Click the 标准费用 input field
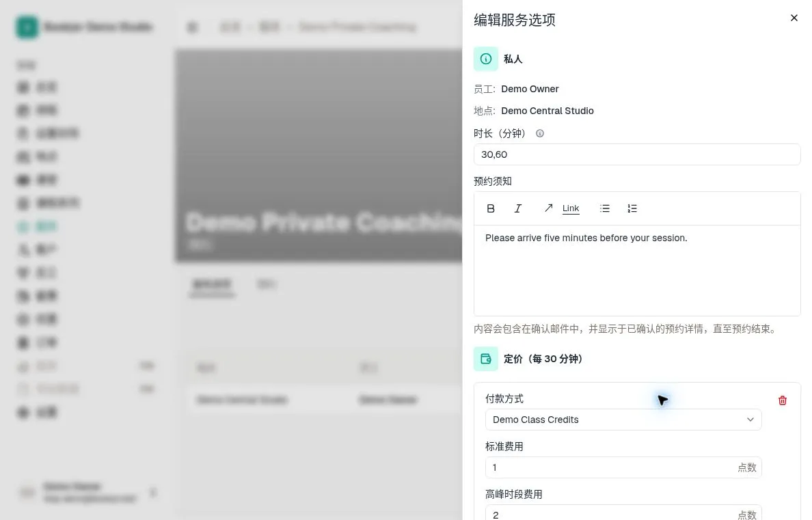Image resolution: width=812 pixels, height=520 pixels. pyautogui.click(x=623, y=467)
